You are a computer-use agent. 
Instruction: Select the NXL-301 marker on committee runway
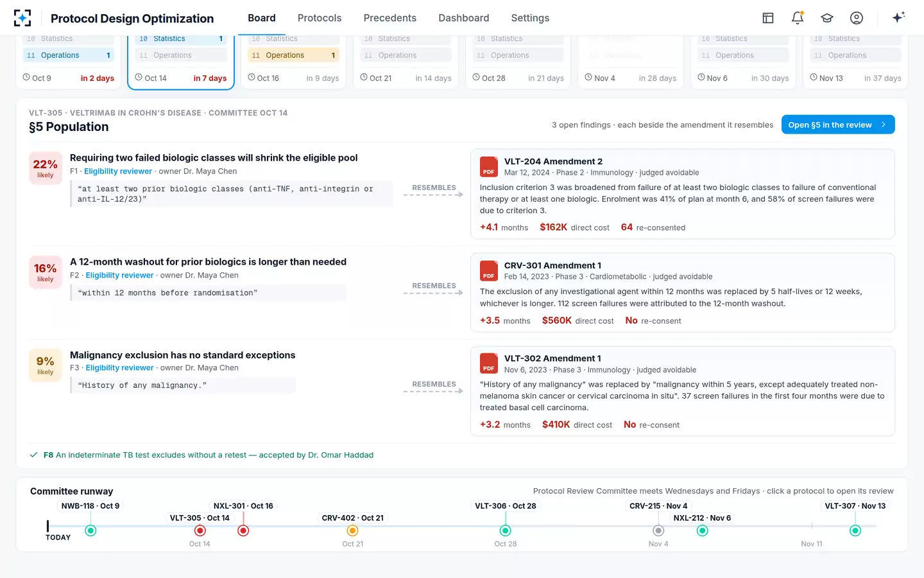tap(243, 530)
